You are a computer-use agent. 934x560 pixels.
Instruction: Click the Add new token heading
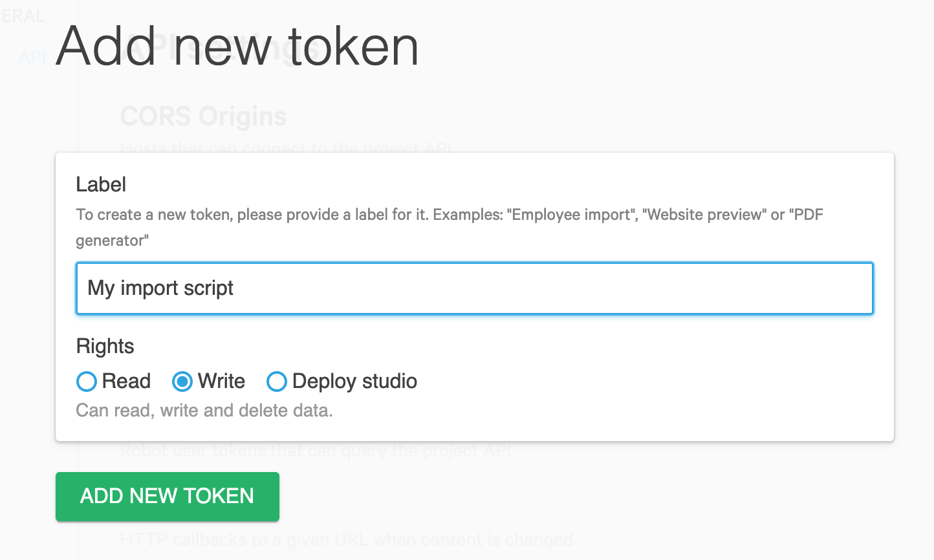[x=236, y=45]
